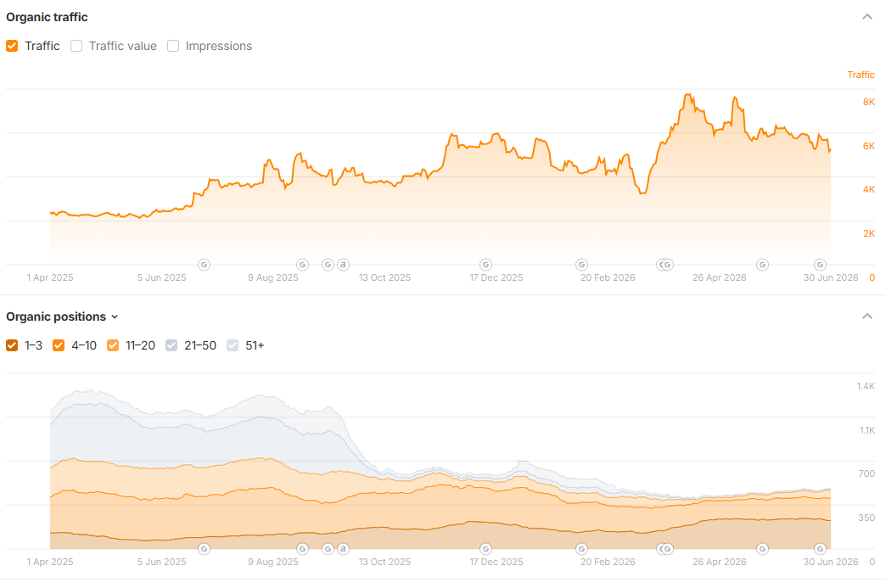Toggle off the 1–3 positions checkbox
The image size is (886, 588).
pos(12,345)
